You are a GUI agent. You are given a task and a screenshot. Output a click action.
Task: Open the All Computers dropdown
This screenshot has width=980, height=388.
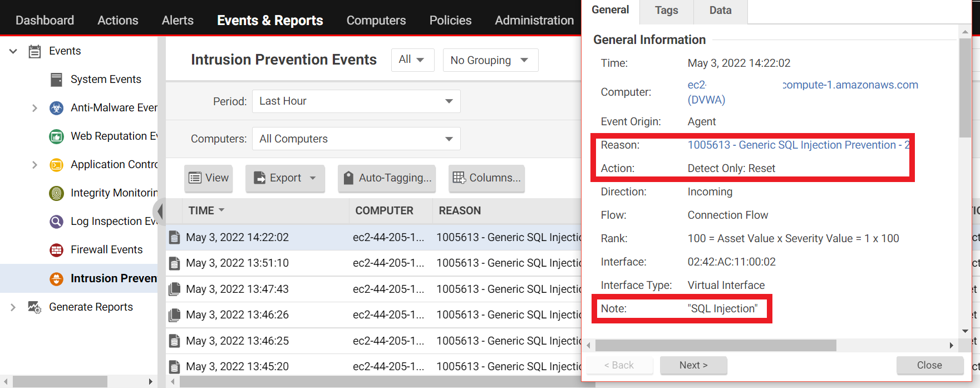(356, 139)
